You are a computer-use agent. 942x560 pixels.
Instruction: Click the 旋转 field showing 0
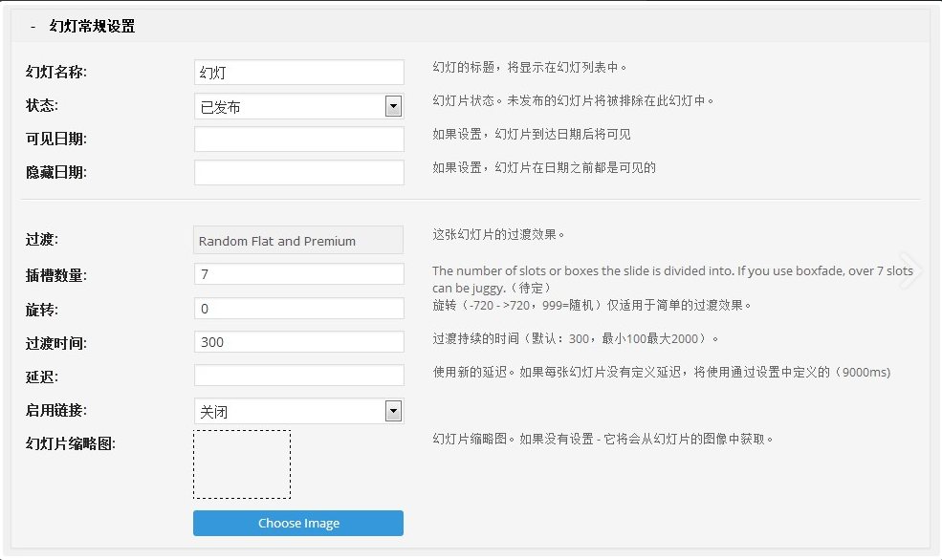click(298, 308)
